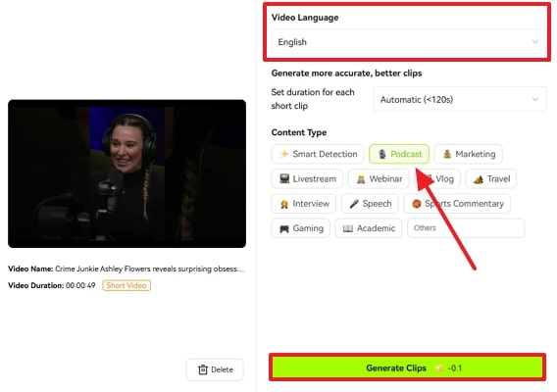Image resolution: width=557 pixels, height=392 pixels.
Task: Select Smart Detection content type
Action: point(318,154)
